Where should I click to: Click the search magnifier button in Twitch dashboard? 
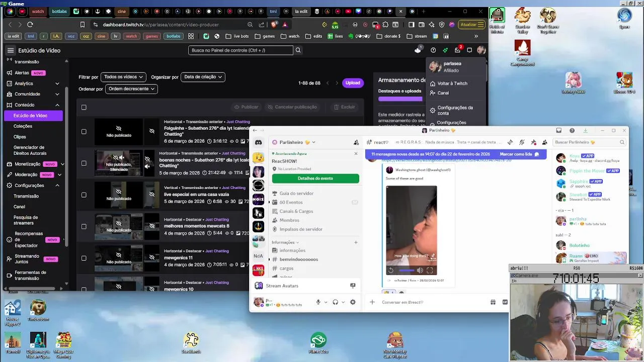coord(298,50)
